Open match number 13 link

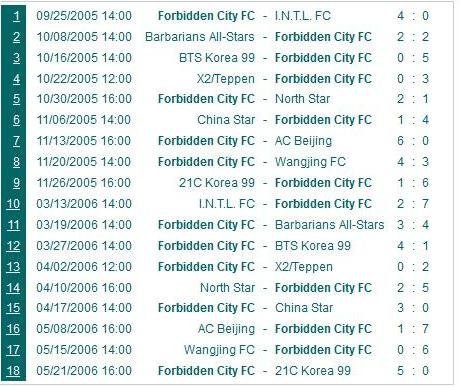point(13,267)
